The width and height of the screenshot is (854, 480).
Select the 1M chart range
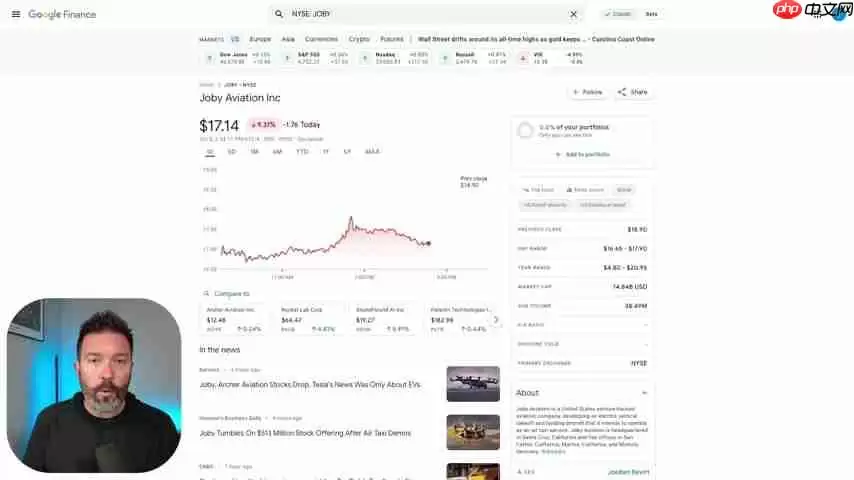click(x=254, y=152)
